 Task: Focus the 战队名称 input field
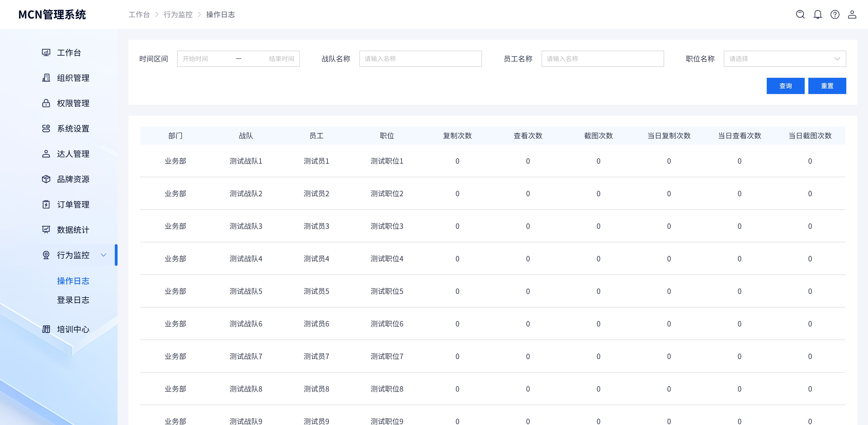[x=420, y=59]
